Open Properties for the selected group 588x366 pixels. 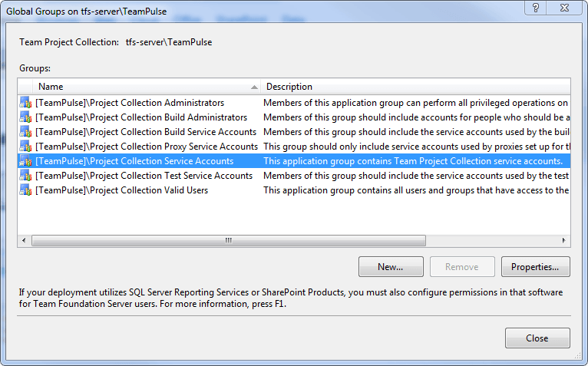pos(536,266)
